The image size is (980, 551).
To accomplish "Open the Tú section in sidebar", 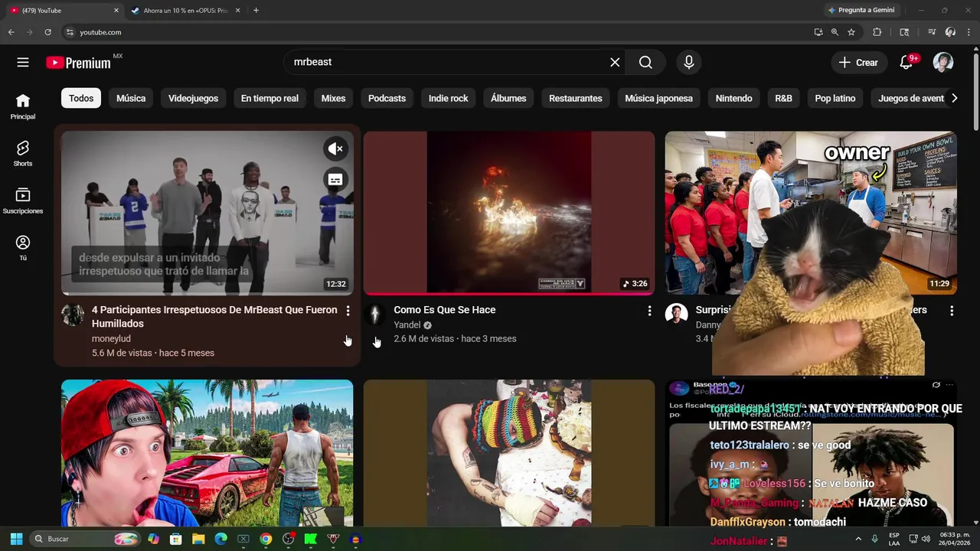I will pos(23,248).
